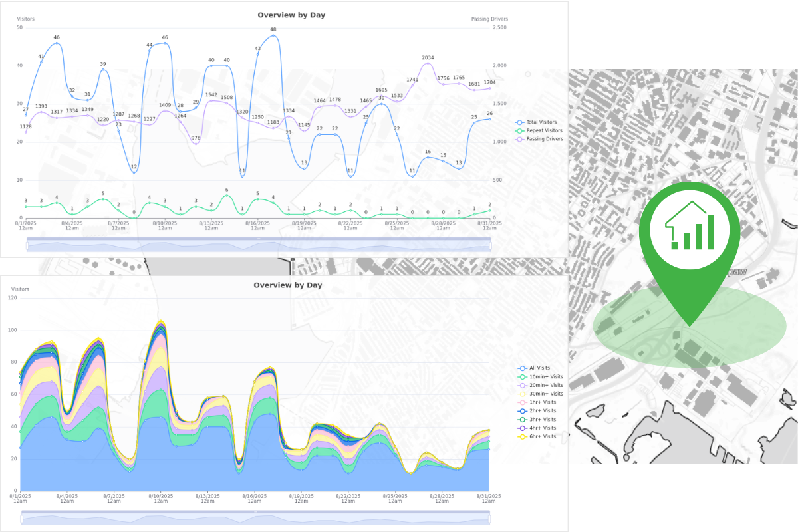Toggle Total Visitors legend series

pos(540,123)
